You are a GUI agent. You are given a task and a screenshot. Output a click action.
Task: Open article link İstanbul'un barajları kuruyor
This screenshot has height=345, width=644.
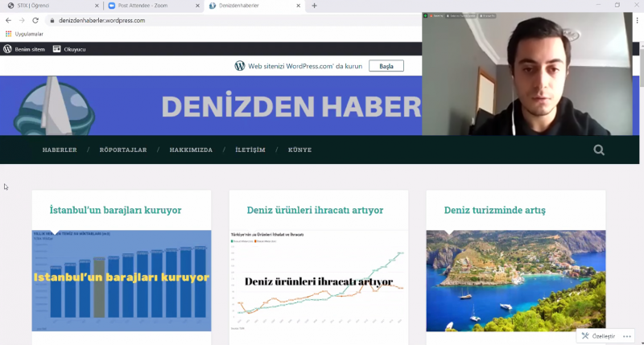click(115, 210)
